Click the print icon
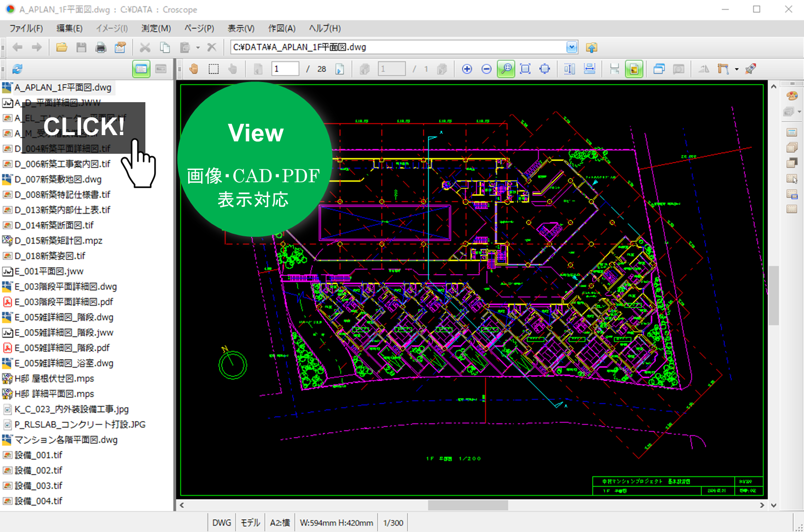 (101, 47)
